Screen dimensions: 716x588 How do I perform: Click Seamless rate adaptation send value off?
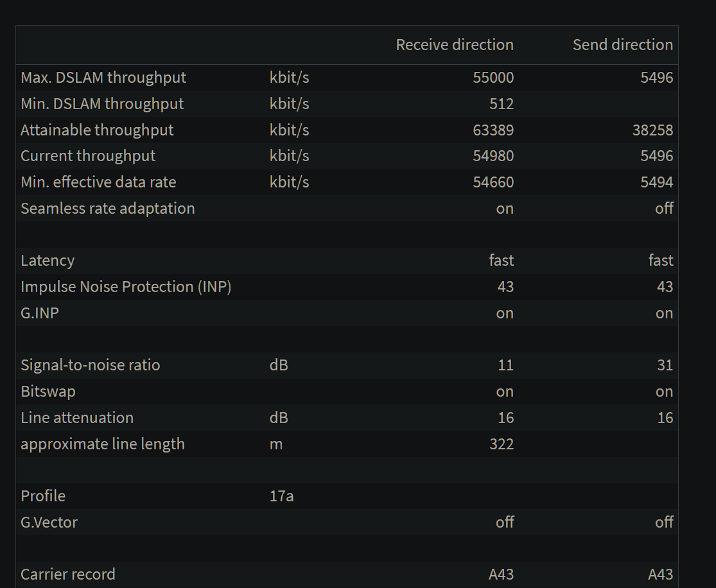(664, 208)
